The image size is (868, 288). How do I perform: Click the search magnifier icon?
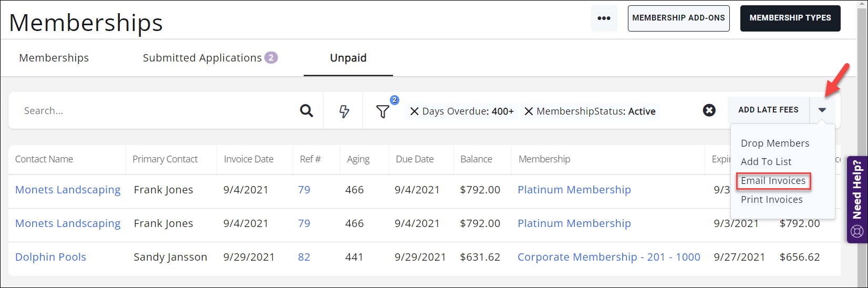pyautogui.click(x=306, y=111)
